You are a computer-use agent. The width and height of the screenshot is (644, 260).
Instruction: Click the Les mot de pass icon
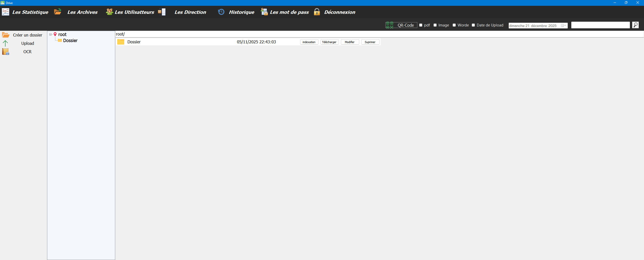[264, 12]
